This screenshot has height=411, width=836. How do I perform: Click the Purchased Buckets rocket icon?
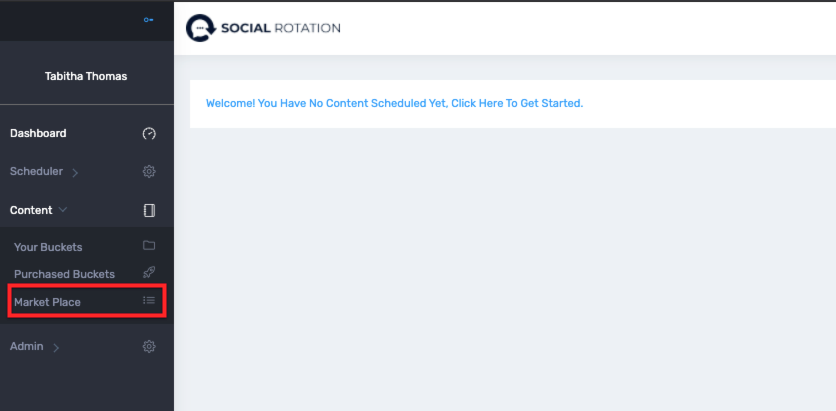149,273
